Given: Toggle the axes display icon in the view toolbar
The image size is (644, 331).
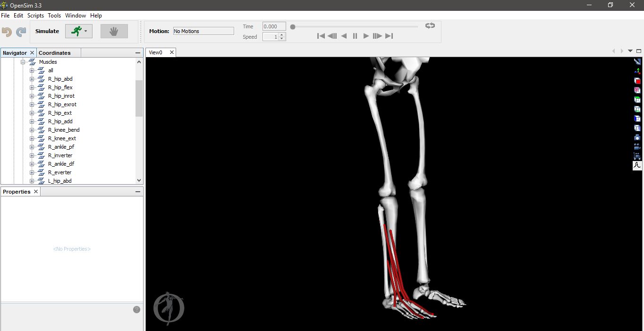Looking at the screenshot, I should coord(637,71).
